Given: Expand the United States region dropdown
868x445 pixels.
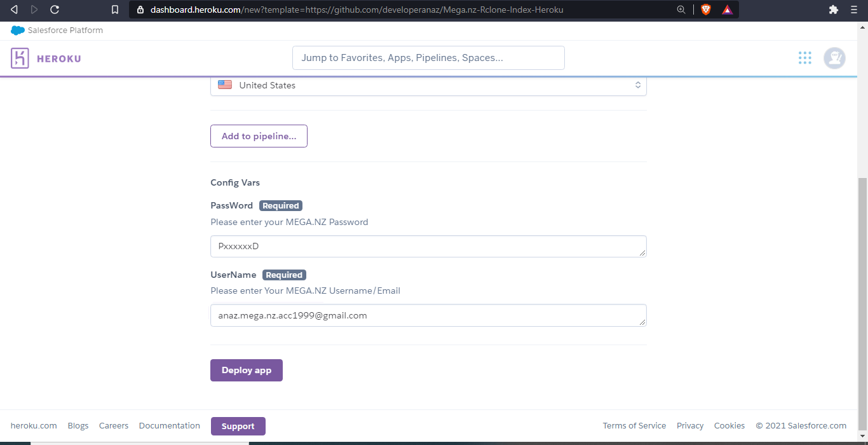Looking at the screenshot, I should [428, 85].
